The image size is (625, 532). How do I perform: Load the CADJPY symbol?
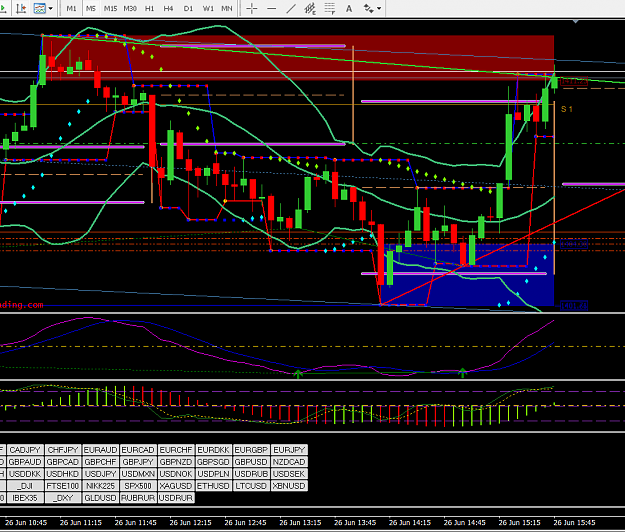[25, 450]
